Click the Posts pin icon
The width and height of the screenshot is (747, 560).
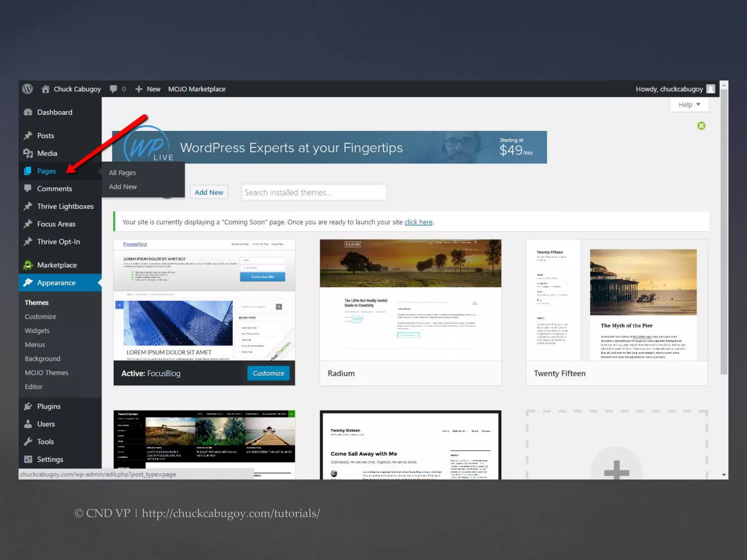click(28, 136)
